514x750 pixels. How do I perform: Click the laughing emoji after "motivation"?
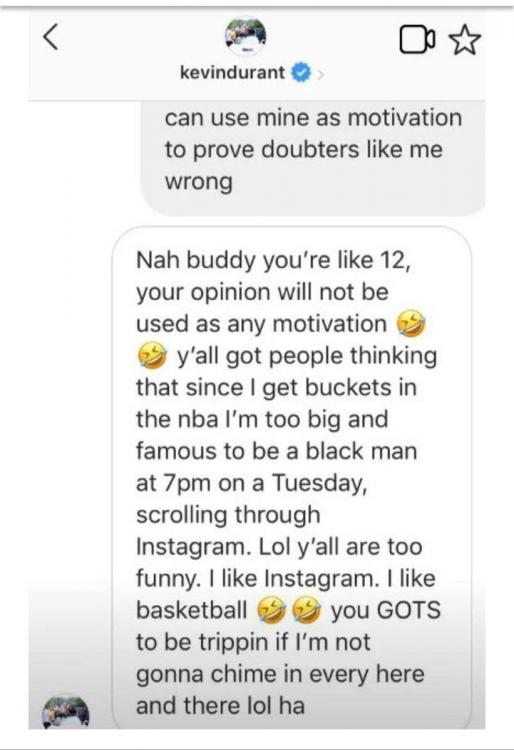click(x=411, y=324)
